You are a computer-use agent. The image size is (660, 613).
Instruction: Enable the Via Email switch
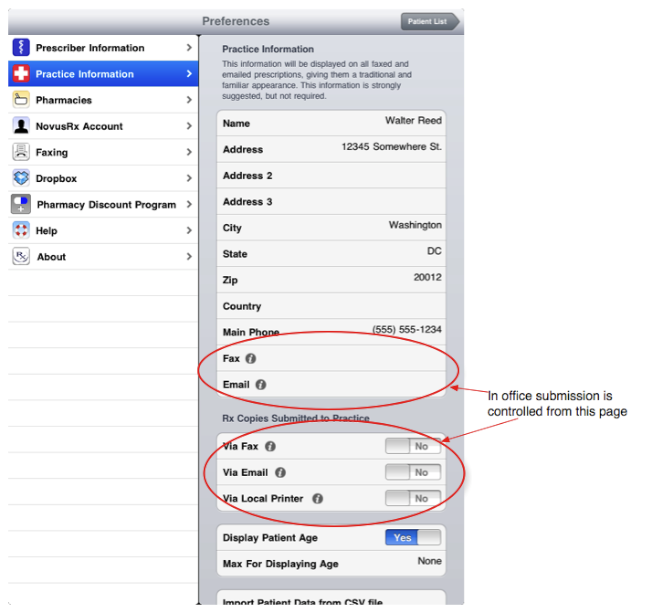(412, 473)
